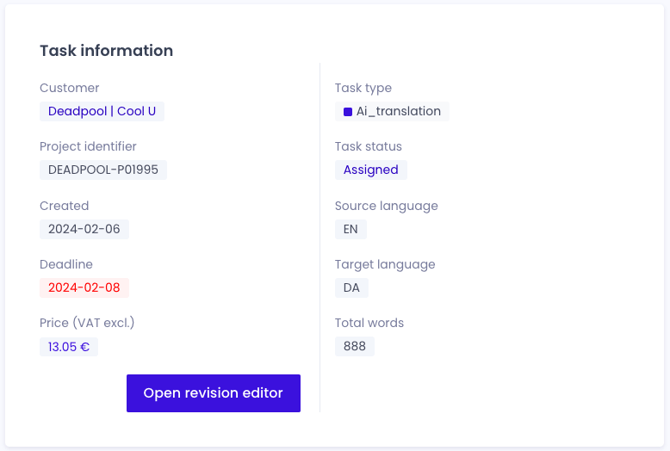Click the blue square icon beside Ai_translation
This screenshot has height=451, width=670.
tap(348, 112)
